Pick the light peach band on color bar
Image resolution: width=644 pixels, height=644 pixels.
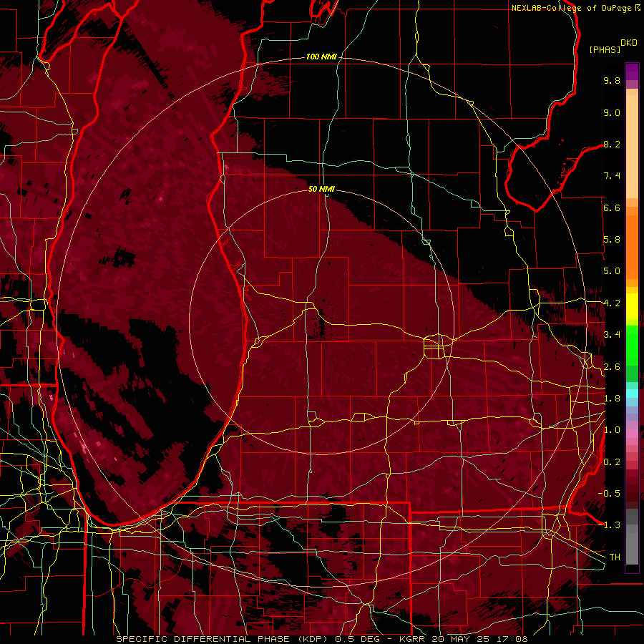632,147
